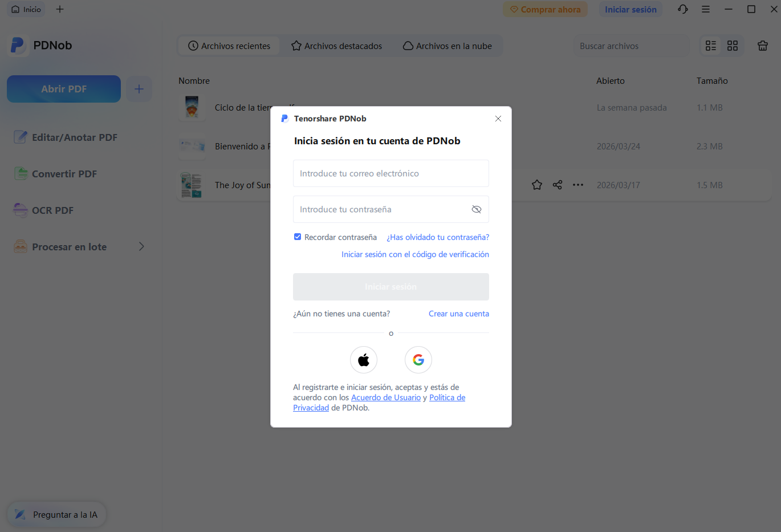Click The Joy of Sun file thumbnail

(x=192, y=185)
